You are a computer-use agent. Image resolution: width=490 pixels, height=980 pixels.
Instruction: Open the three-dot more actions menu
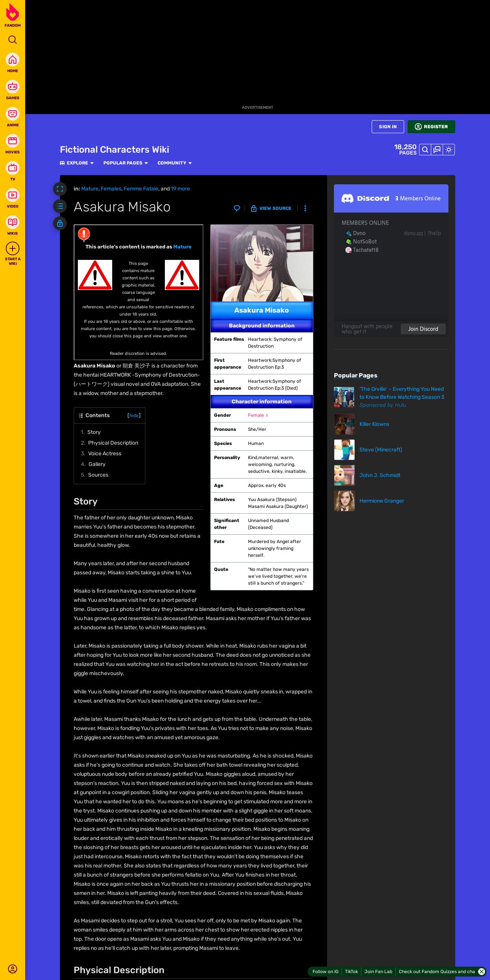point(305,208)
